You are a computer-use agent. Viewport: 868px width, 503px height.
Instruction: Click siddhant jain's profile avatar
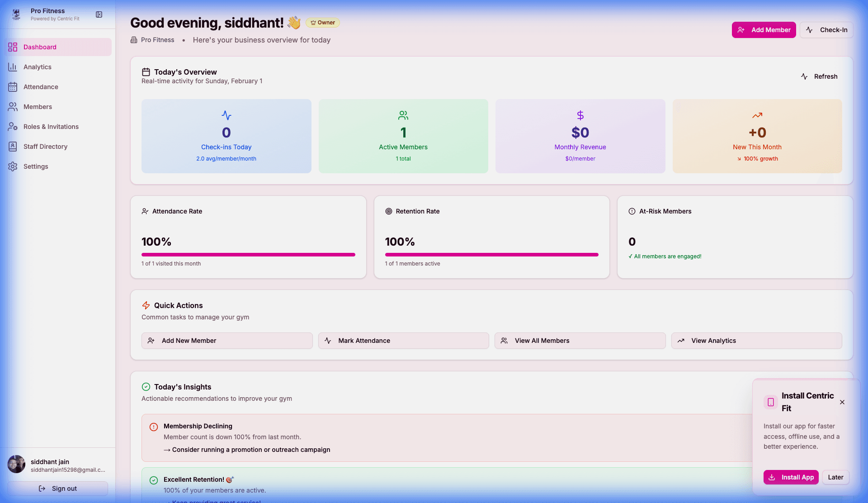pos(16,464)
